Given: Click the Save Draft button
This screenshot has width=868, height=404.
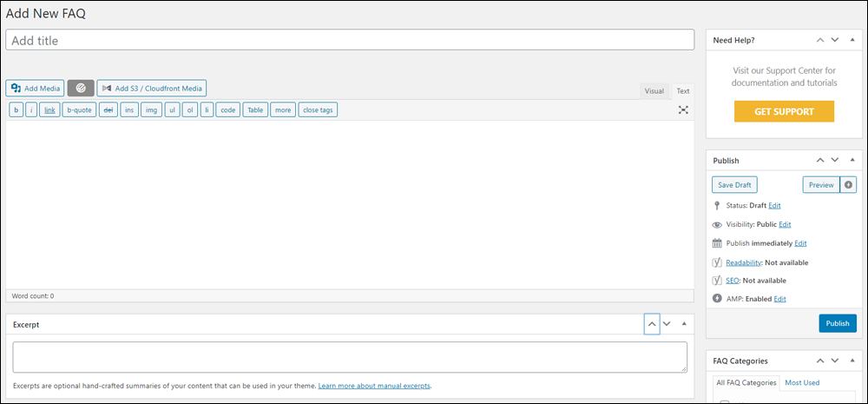Looking at the screenshot, I should (734, 185).
